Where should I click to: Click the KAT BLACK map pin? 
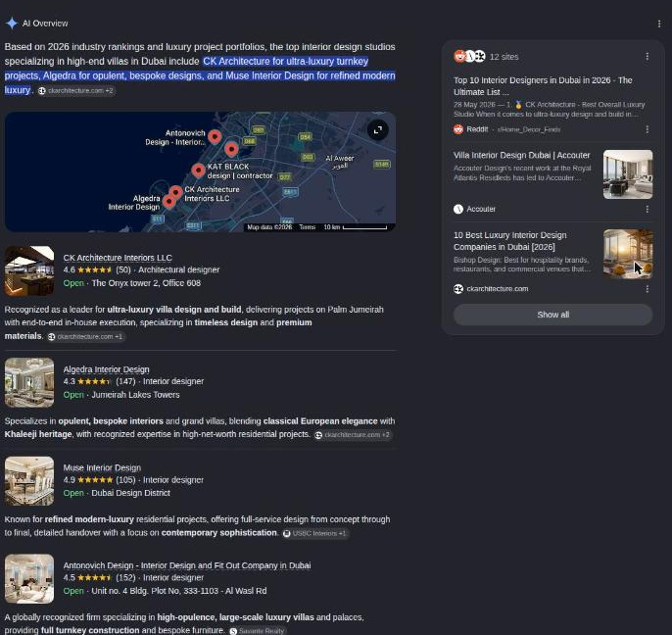click(x=198, y=171)
